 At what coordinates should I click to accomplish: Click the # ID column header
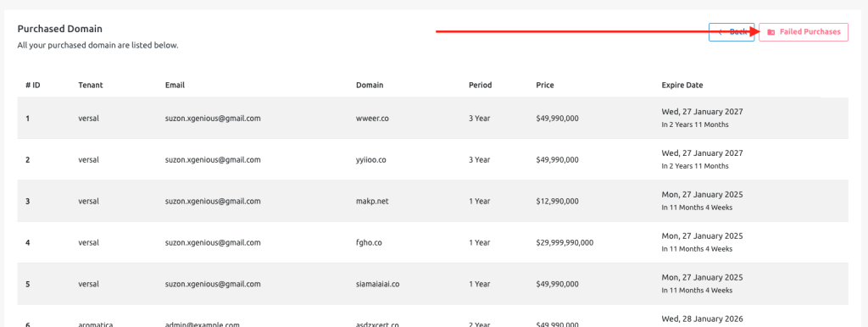tap(33, 86)
